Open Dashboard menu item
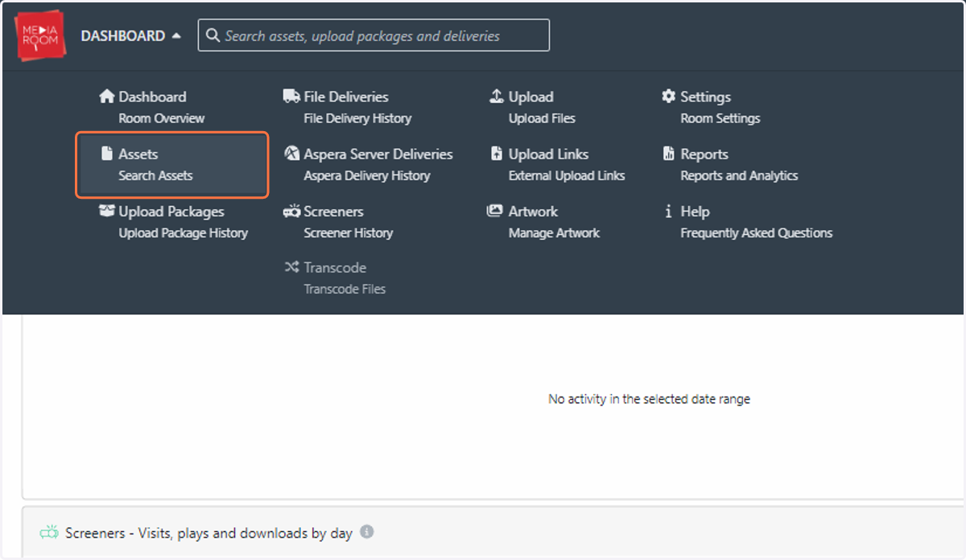Image resolution: width=966 pixels, height=560 pixels. (x=152, y=97)
